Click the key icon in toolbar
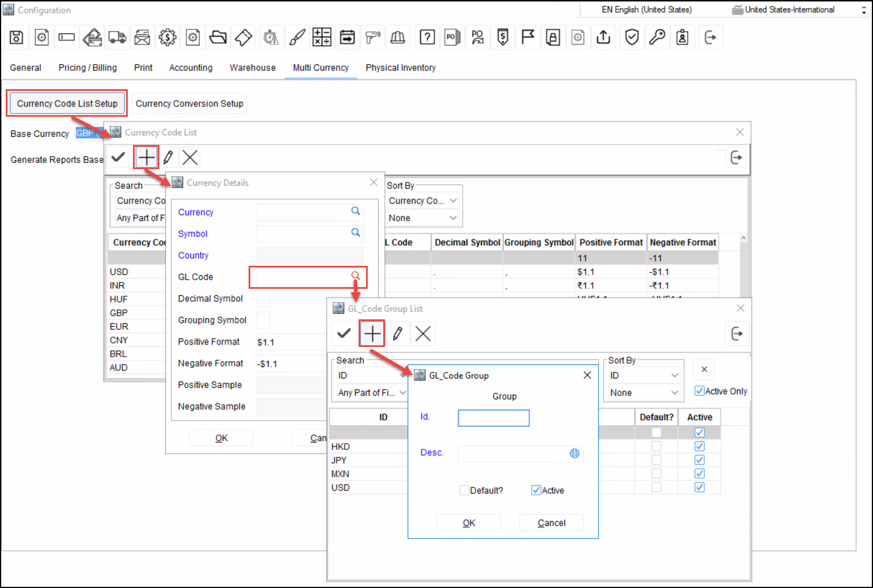The width and height of the screenshot is (873, 588). [x=657, y=37]
